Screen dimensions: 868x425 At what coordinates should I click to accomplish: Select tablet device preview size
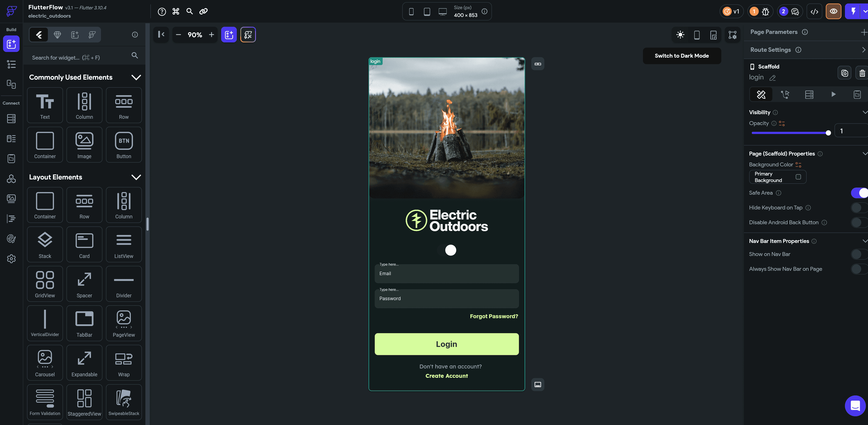pos(427,12)
